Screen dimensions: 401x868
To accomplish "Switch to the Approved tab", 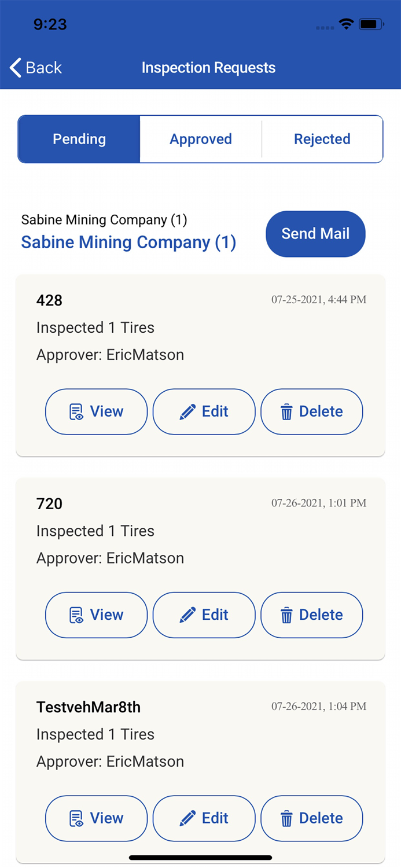I will [201, 139].
